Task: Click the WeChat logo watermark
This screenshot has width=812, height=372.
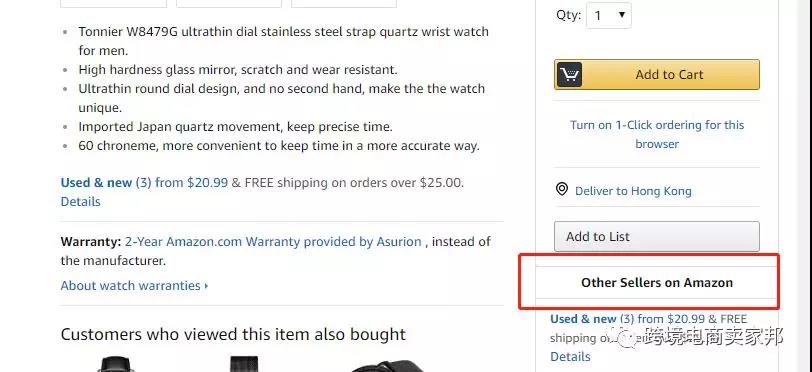Action: tap(627, 337)
